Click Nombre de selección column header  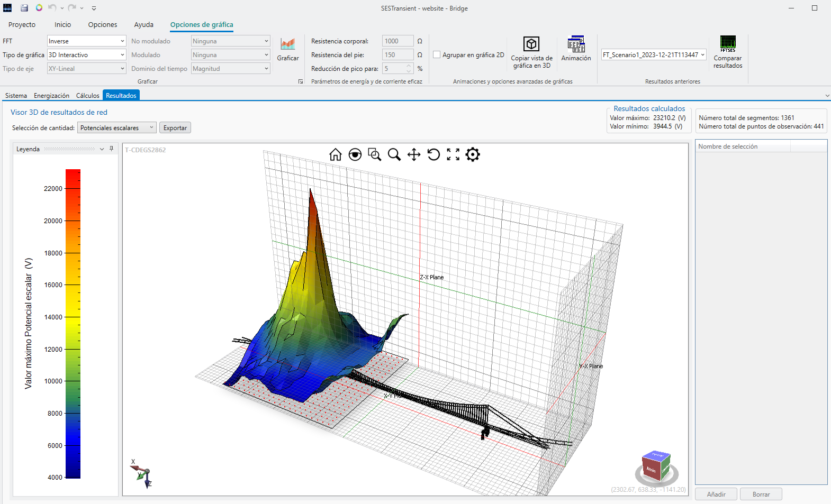[743, 146]
